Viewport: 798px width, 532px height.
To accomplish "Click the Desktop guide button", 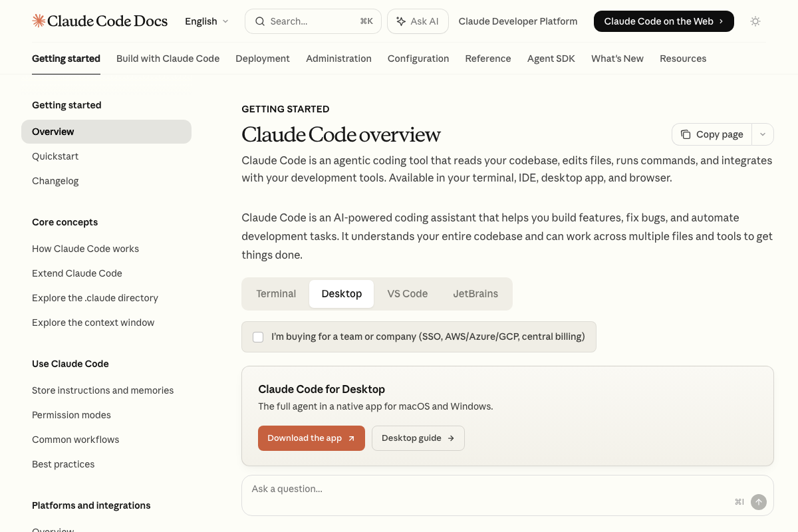I will [x=418, y=438].
